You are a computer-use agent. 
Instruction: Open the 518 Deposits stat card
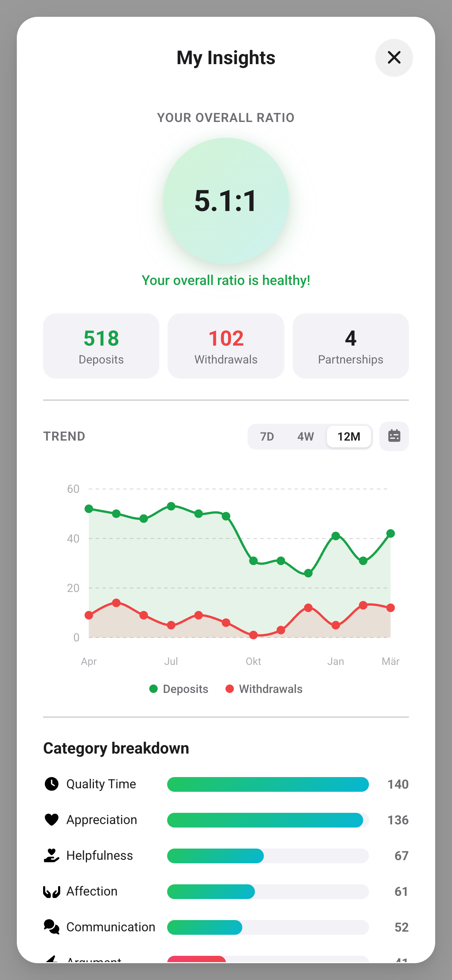[101, 346]
